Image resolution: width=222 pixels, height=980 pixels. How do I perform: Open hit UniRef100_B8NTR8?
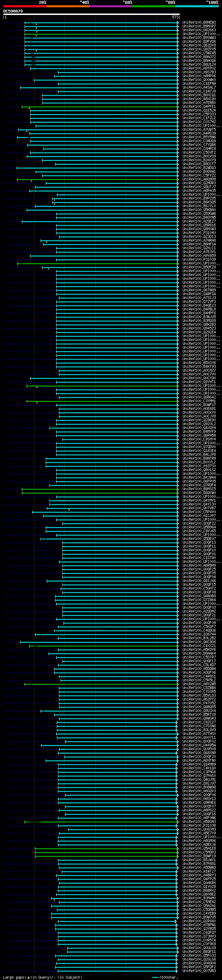pos(199,459)
